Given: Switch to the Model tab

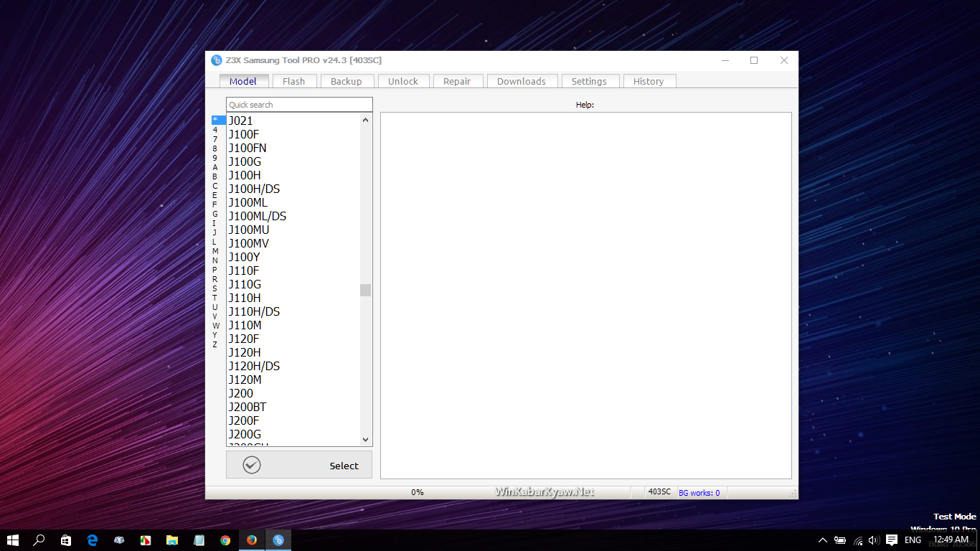Looking at the screenshot, I should [243, 81].
